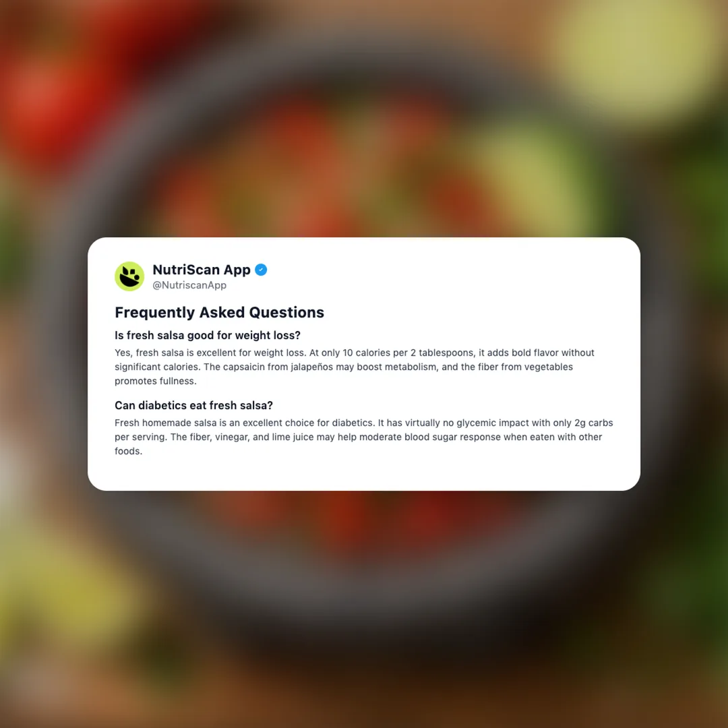This screenshot has width=728, height=728.
Task: Click the word 'capsaicin' in the answer
Action: coord(244,367)
